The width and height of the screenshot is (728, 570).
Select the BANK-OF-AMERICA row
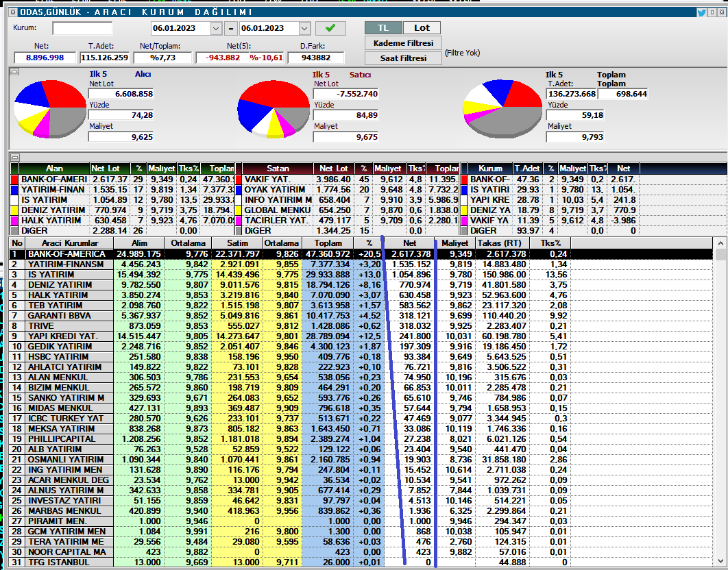click(361, 254)
